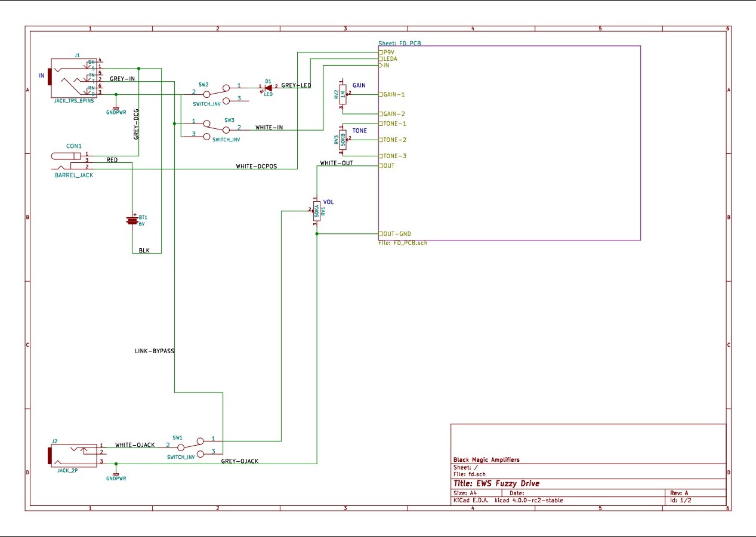This screenshot has width=756, height=537.
Task: Open the FD_PCB.sch file label
Action: (403, 243)
